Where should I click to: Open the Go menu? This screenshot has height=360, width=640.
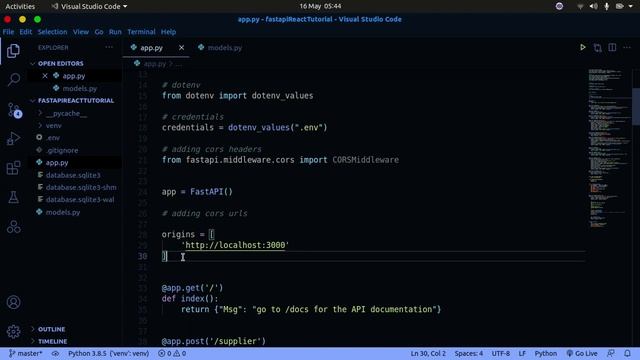(x=99, y=31)
